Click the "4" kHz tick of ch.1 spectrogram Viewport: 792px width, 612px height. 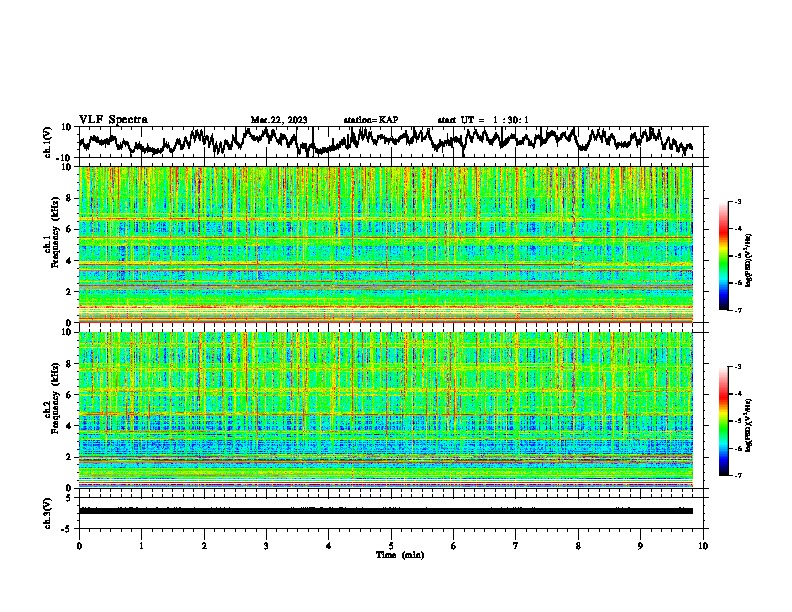pos(71,261)
